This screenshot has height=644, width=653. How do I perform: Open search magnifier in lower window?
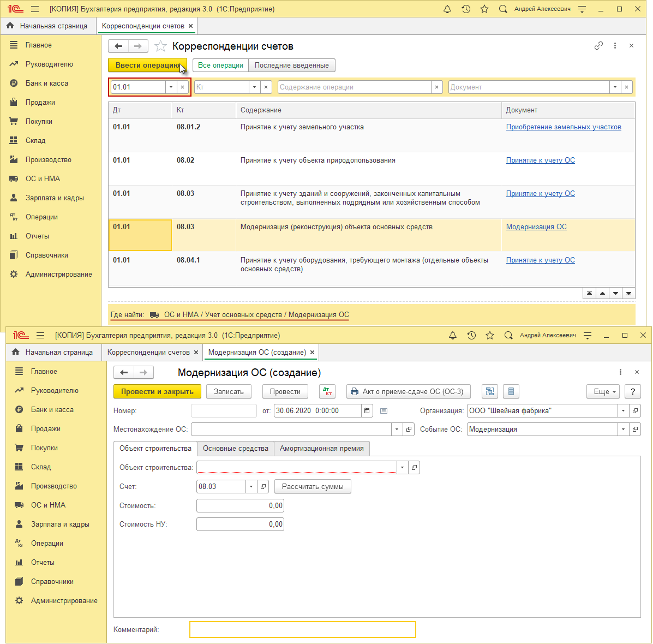508,336
